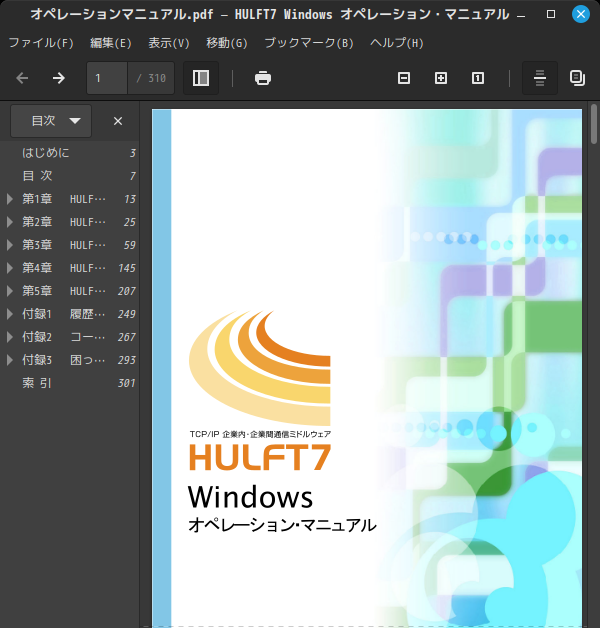Open the 編集(E) menu
600x628 pixels.
111,43
